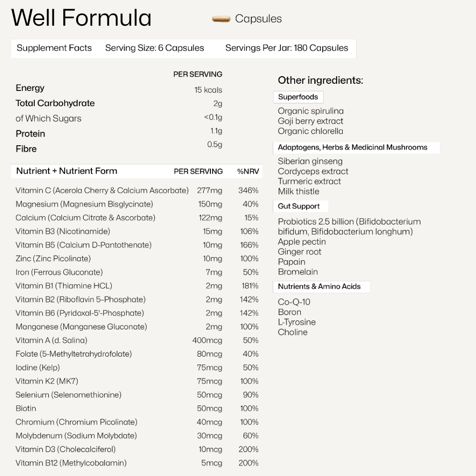Click the Serving Size: 6 Capsules text
This screenshot has width=476, height=476.
[154, 48]
